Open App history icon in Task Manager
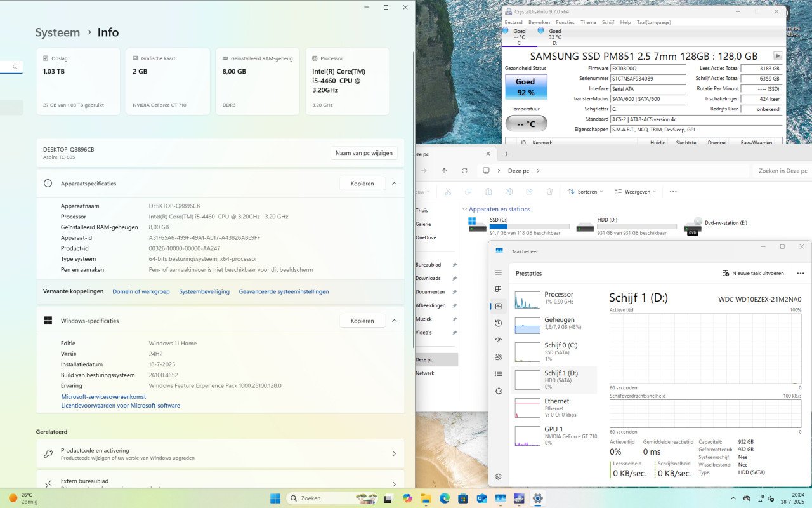Image resolution: width=812 pixels, height=508 pixels. coord(499,323)
